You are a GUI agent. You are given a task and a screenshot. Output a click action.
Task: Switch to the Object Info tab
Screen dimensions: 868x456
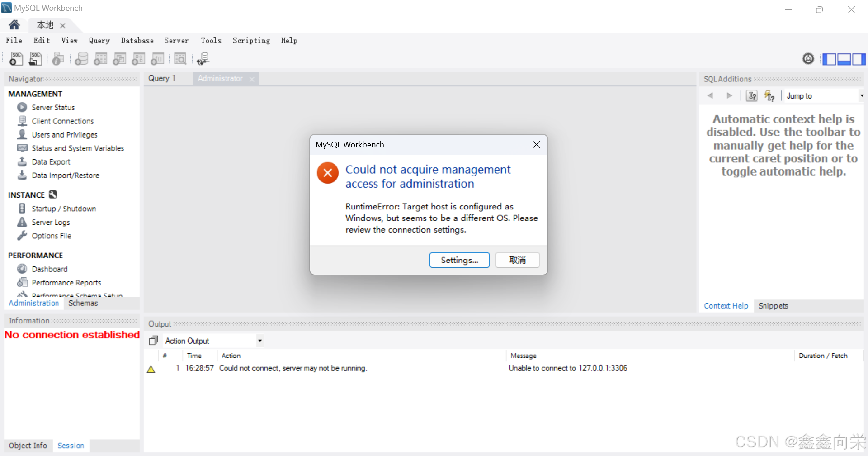click(x=28, y=446)
